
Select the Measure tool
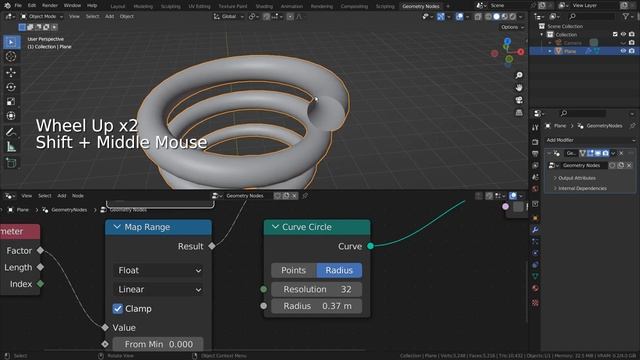coord(11,147)
